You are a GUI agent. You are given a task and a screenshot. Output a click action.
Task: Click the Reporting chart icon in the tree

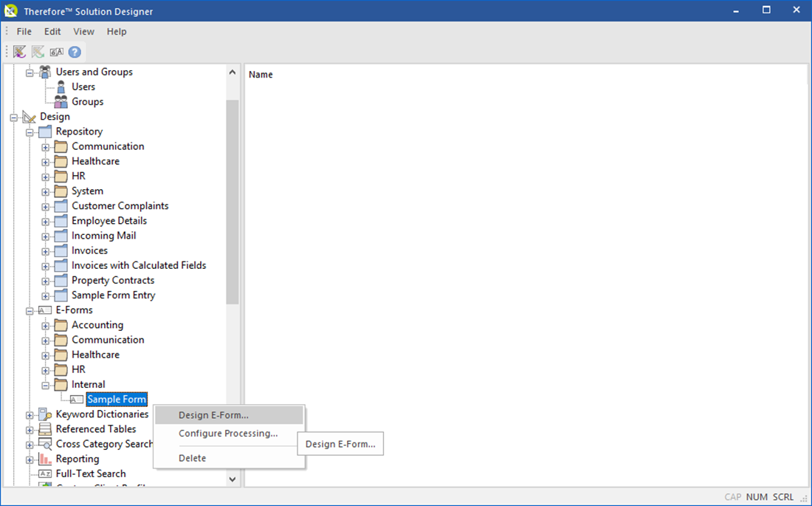coord(45,458)
